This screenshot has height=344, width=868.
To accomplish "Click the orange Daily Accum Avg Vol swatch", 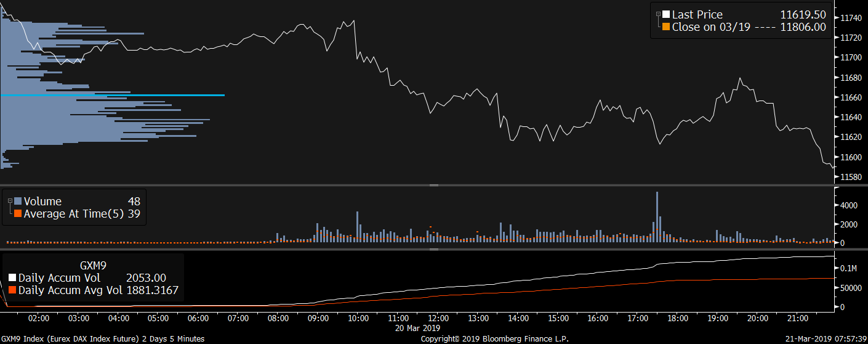I will 13,290.
